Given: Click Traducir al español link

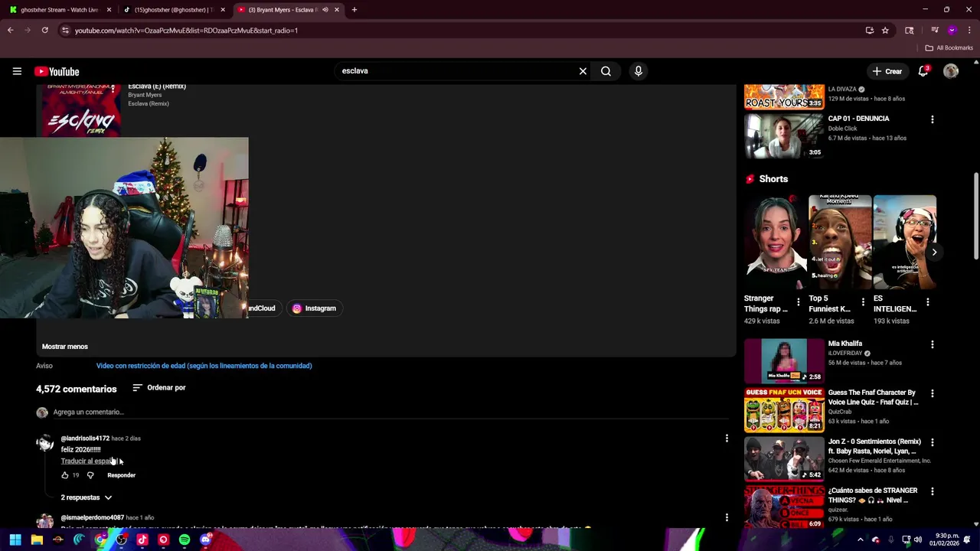Looking at the screenshot, I should point(90,461).
